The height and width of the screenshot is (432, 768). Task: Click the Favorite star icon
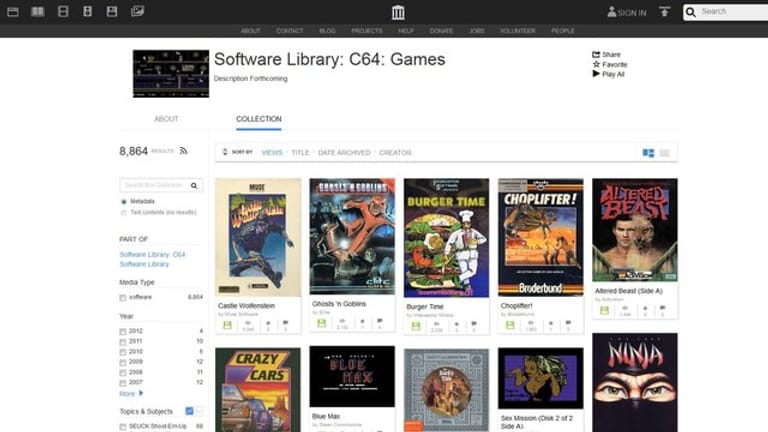click(x=597, y=64)
